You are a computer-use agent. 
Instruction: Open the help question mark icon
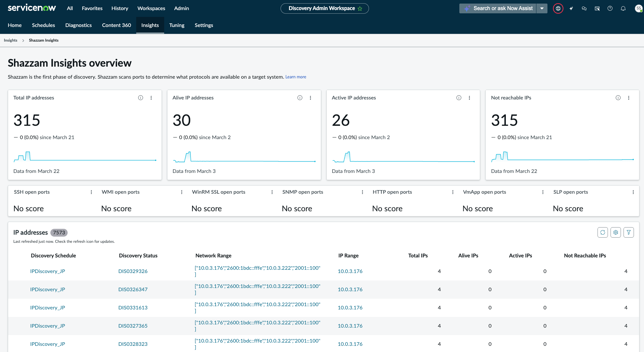tap(610, 8)
